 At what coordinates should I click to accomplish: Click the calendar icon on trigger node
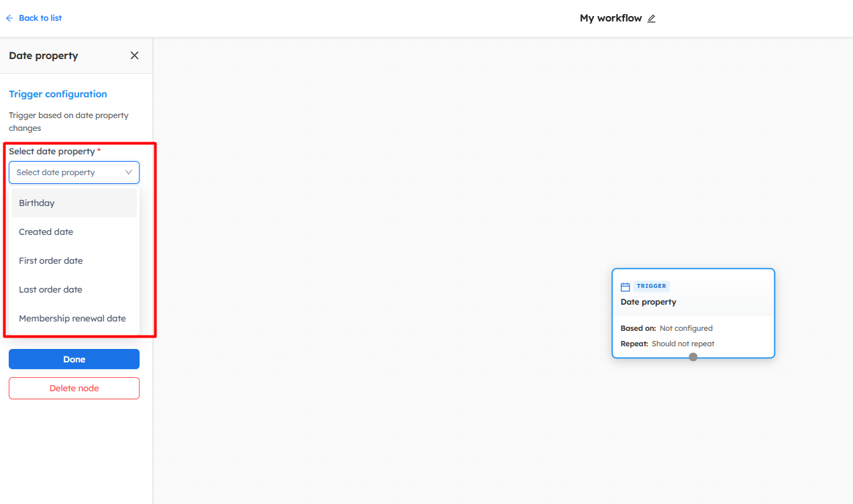click(x=625, y=287)
